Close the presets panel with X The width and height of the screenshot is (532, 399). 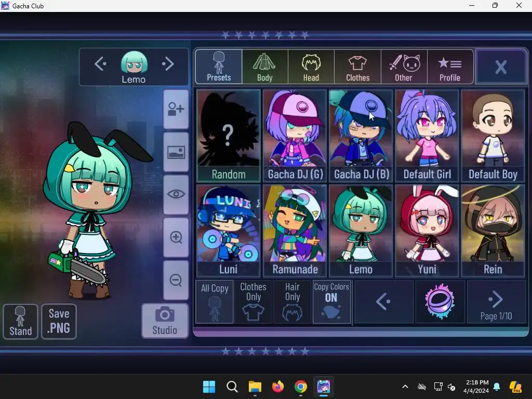coord(501,66)
